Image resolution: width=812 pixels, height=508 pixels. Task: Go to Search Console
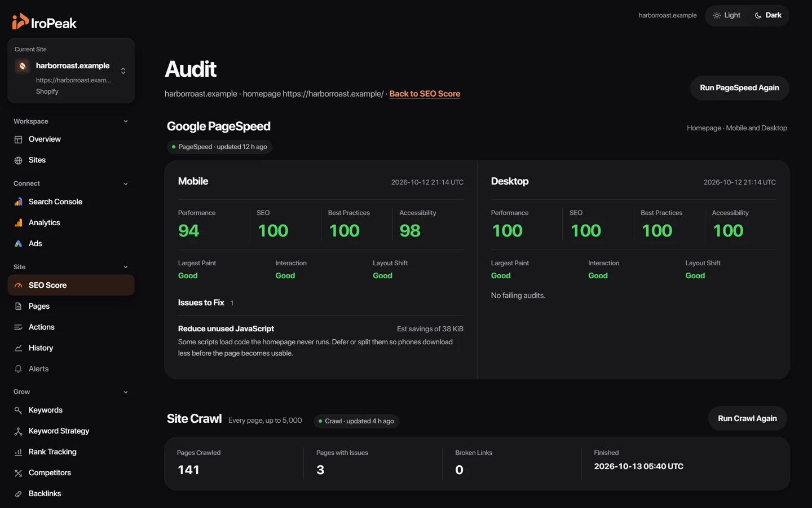pyautogui.click(x=71, y=202)
